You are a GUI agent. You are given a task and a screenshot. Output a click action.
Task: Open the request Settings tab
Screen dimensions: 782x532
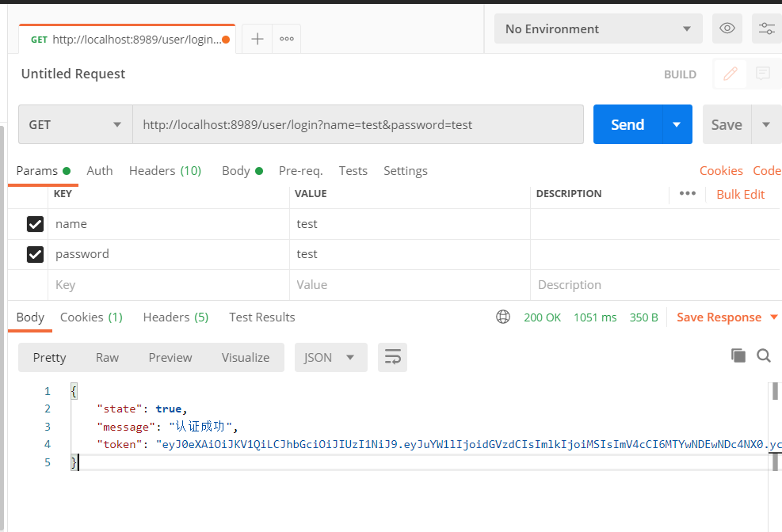[406, 171]
